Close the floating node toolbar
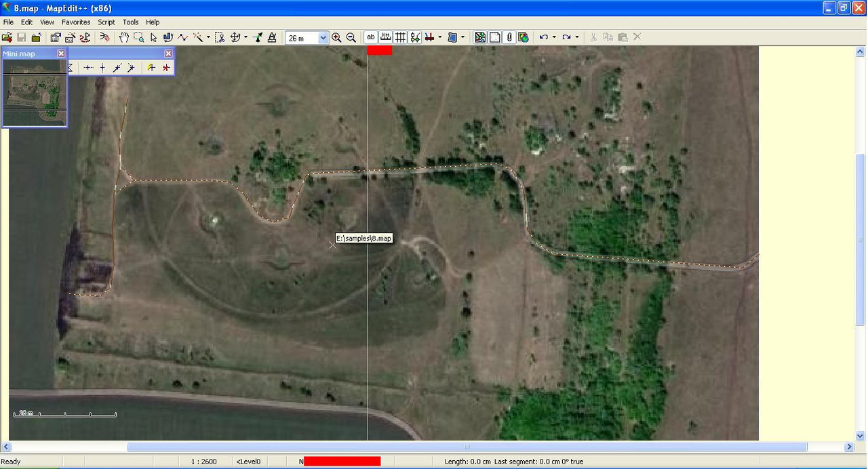The image size is (868, 469). [168, 54]
